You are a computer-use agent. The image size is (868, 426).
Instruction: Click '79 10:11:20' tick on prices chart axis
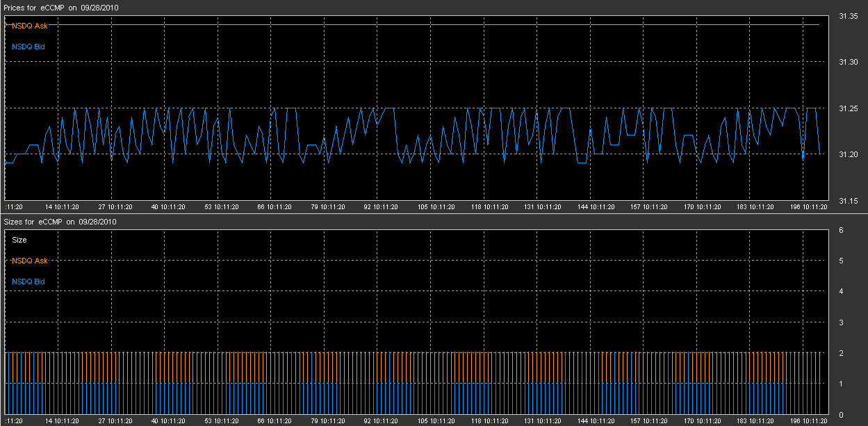pyautogui.click(x=328, y=207)
